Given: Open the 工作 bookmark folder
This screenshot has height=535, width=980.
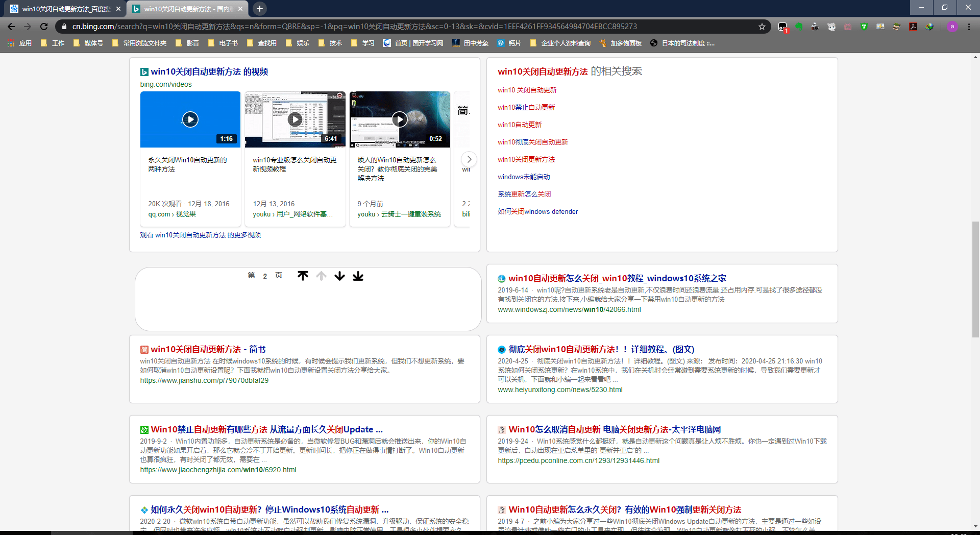Looking at the screenshot, I should click(x=53, y=43).
